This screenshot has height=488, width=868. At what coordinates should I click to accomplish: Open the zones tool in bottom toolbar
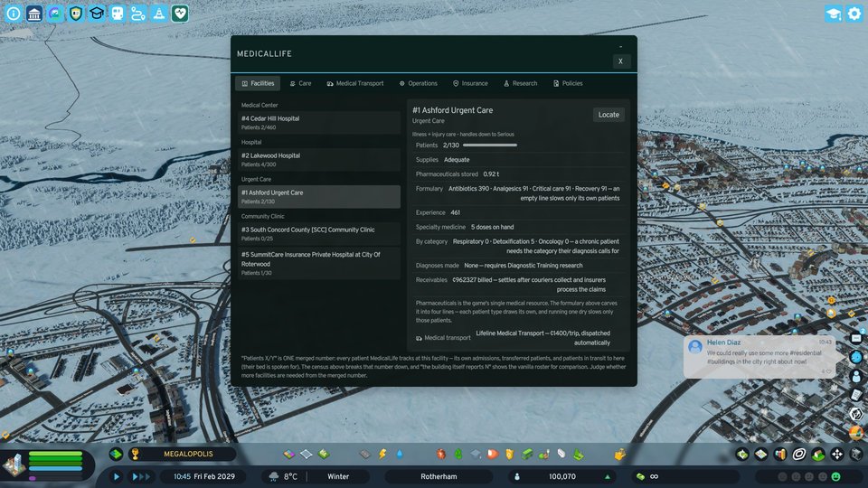pos(289,455)
